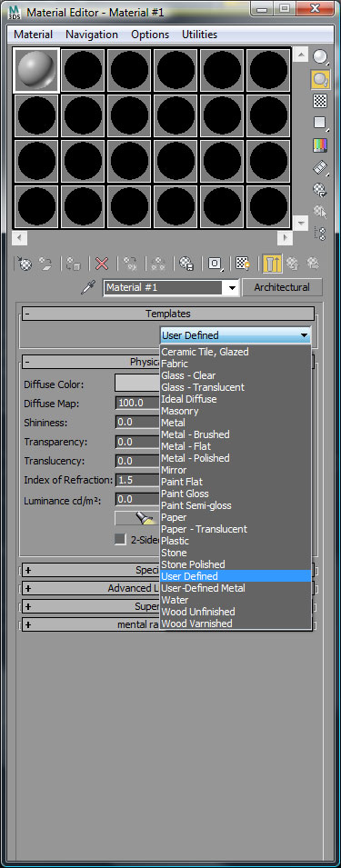Click sample slots scroll up arrow
Screen dimensions: 341x868
coord(301,55)
